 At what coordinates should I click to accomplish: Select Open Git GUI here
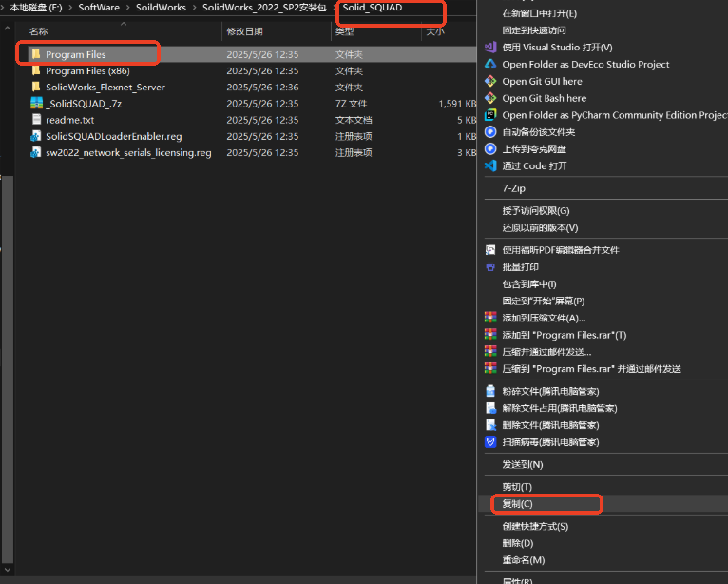pos(542,81)
